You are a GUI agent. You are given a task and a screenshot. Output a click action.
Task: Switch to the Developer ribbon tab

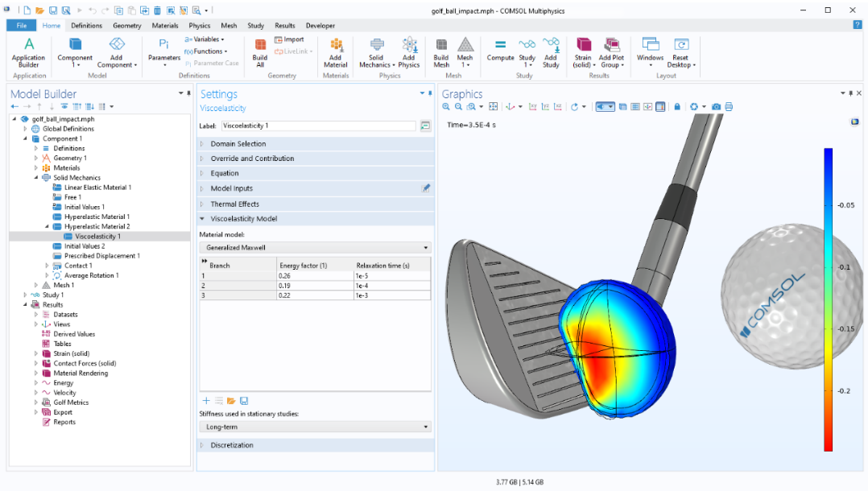tap(320, 26)
